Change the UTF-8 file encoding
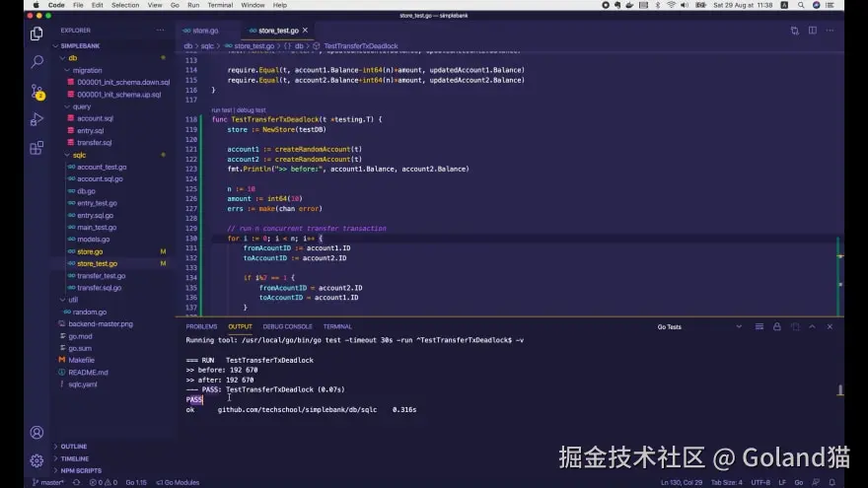 [x=760, y=482]
